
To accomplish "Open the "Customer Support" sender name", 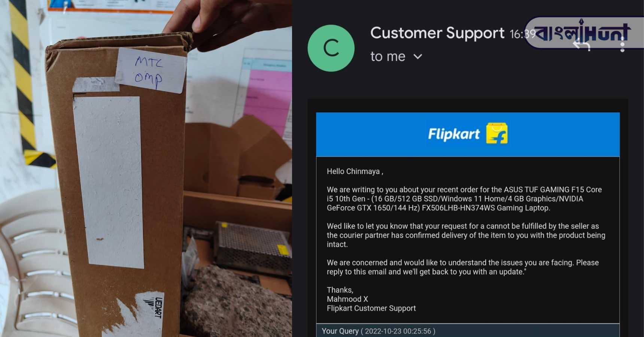I will coord(437,33).
